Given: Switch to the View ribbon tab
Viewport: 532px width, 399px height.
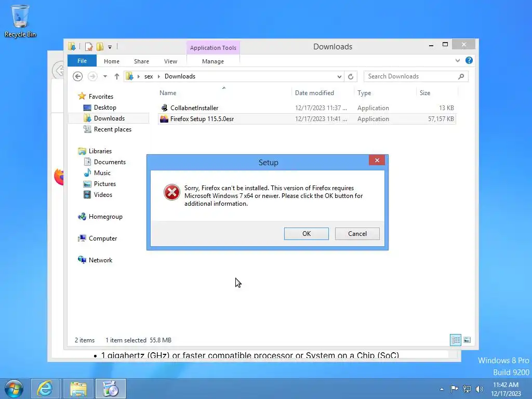Looking at the screenshot, I should point(170,61).
